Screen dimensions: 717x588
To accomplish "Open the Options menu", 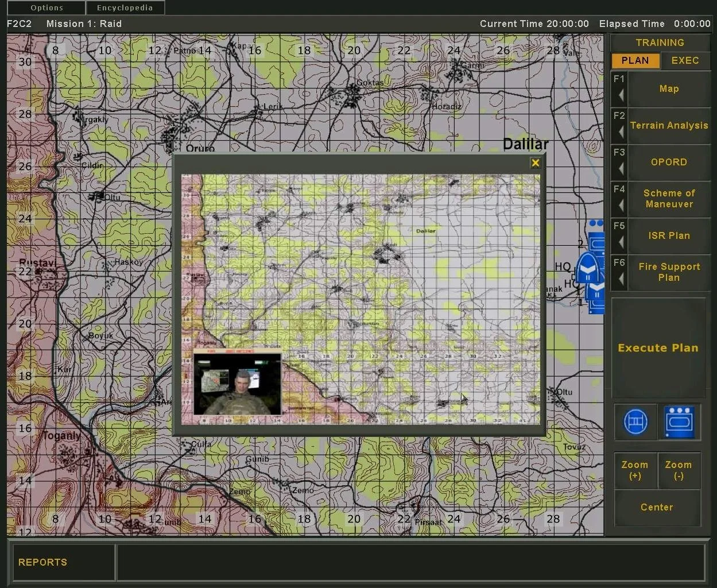I will (x=46, y=8).
